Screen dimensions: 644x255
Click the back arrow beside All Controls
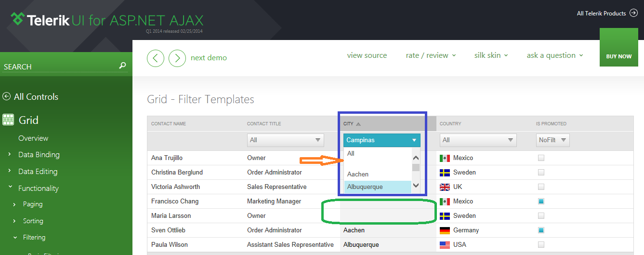6,96
